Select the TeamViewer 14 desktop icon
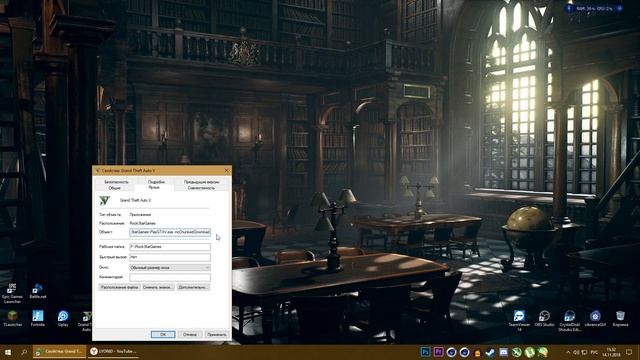 (x=519, y=320)
